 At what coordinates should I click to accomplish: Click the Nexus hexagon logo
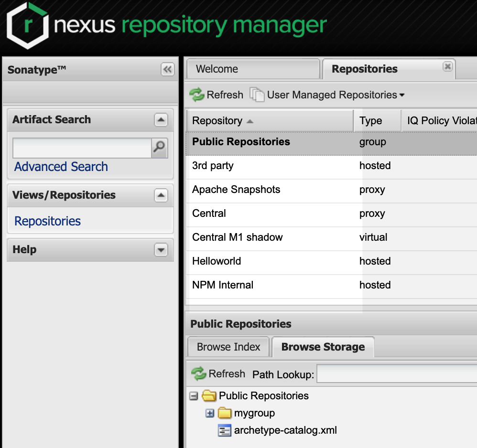(28, 25)
